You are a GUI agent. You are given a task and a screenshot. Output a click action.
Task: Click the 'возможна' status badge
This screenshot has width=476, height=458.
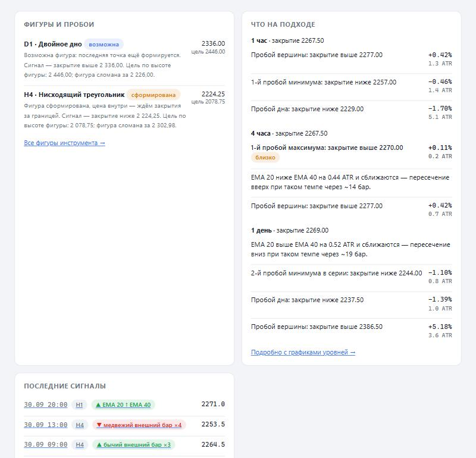click(104, 44)
